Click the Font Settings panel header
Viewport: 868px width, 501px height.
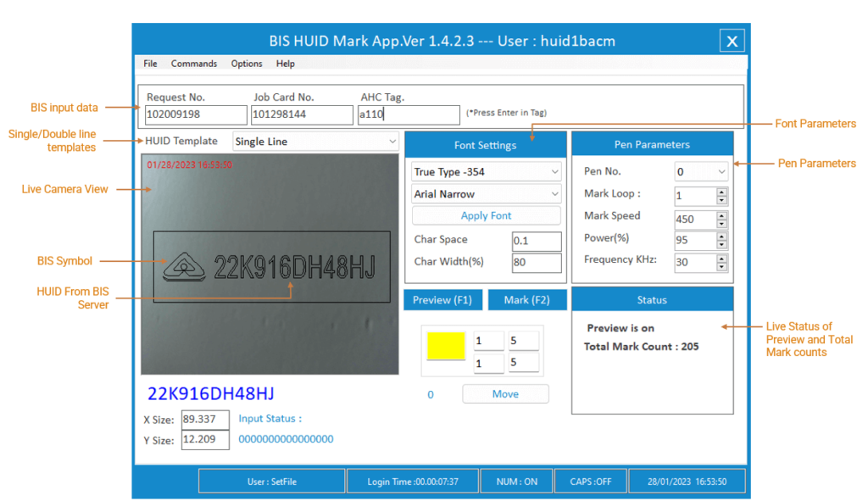[486, 145]
